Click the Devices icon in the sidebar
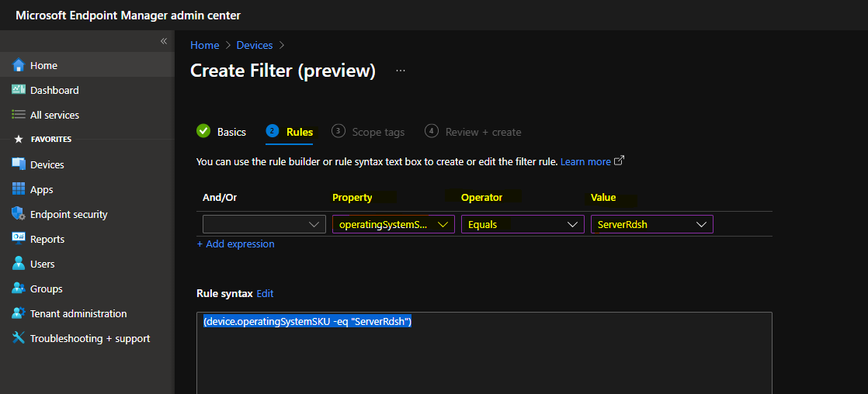This screenshot has width=868, height=394. (x=19, y=164)
